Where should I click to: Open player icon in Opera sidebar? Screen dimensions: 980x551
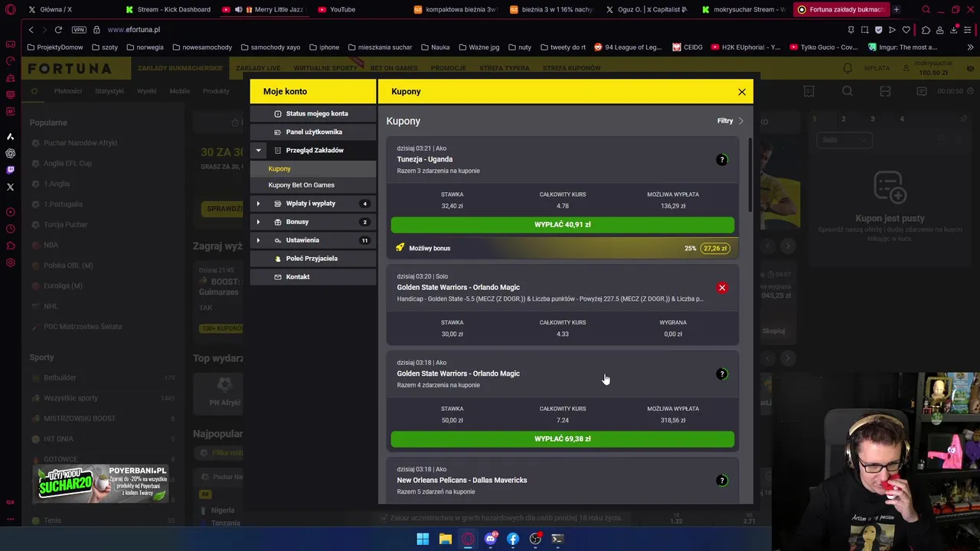(10, 212)
